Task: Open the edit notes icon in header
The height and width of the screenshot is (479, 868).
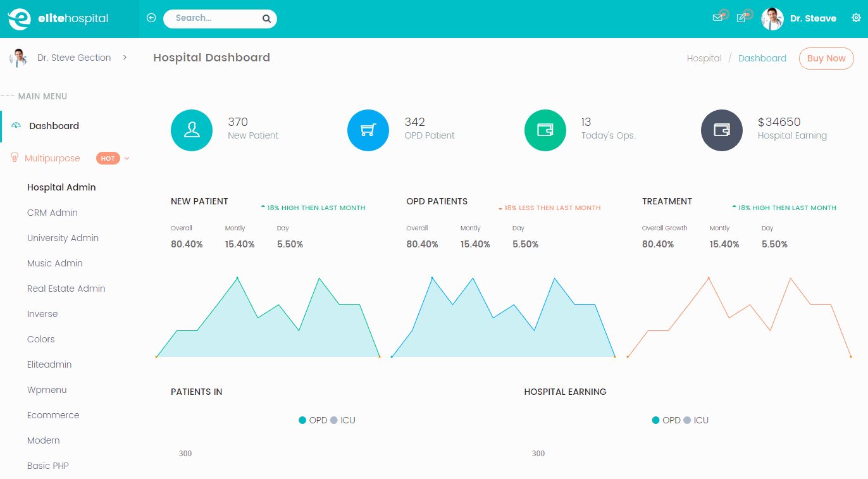Action: (x=741, y=18)
